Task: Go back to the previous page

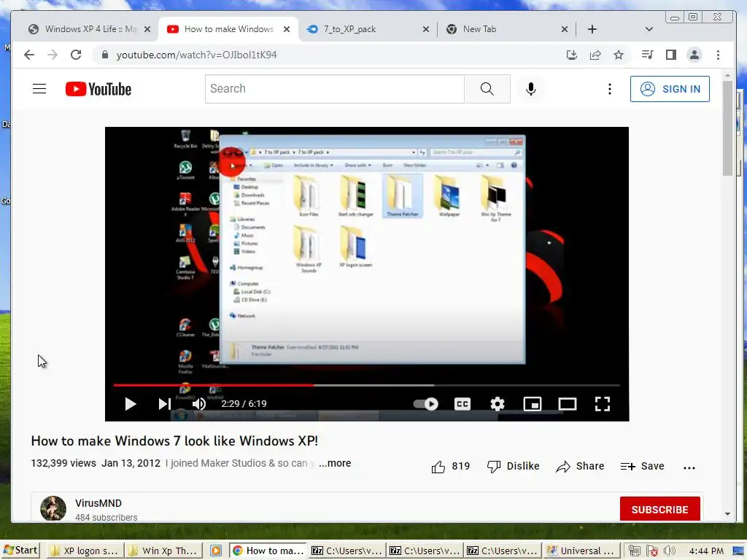Action: [29, 55]
